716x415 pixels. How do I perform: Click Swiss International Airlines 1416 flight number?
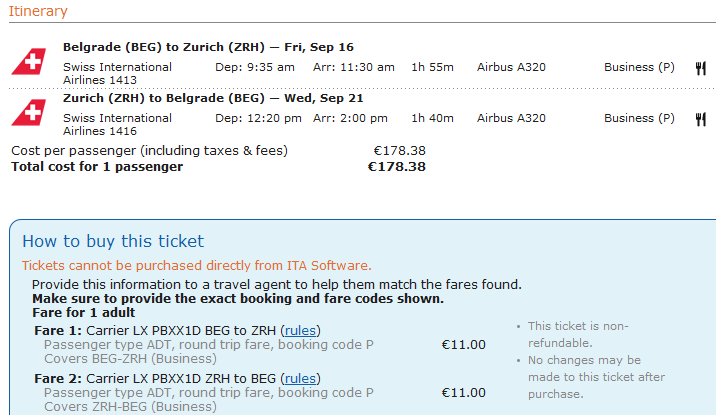coord(117,124)
